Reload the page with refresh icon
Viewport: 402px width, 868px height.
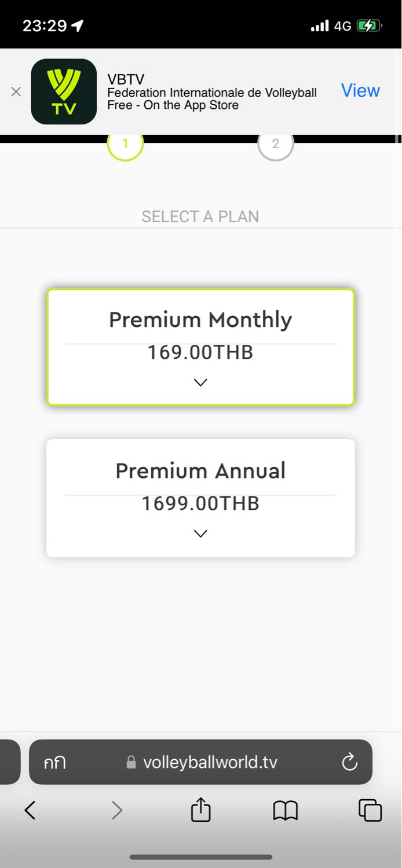click(x=349, y=762)
